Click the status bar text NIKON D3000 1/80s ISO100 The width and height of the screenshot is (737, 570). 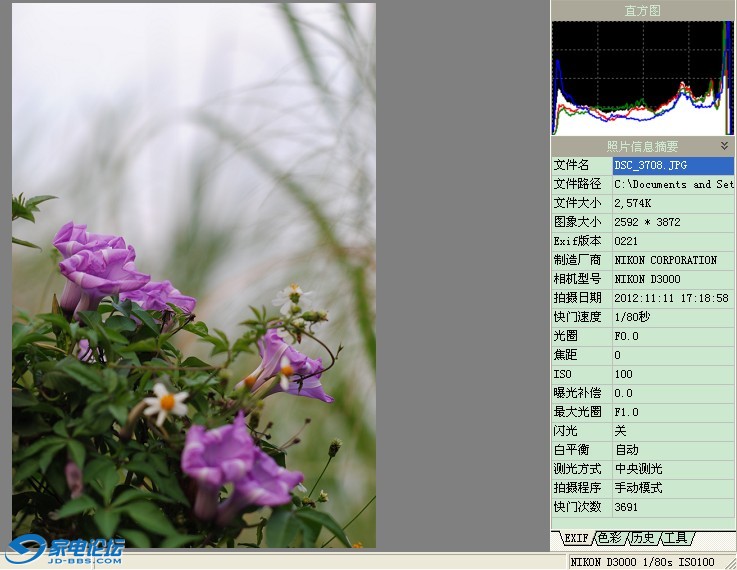tap(642, 562)
